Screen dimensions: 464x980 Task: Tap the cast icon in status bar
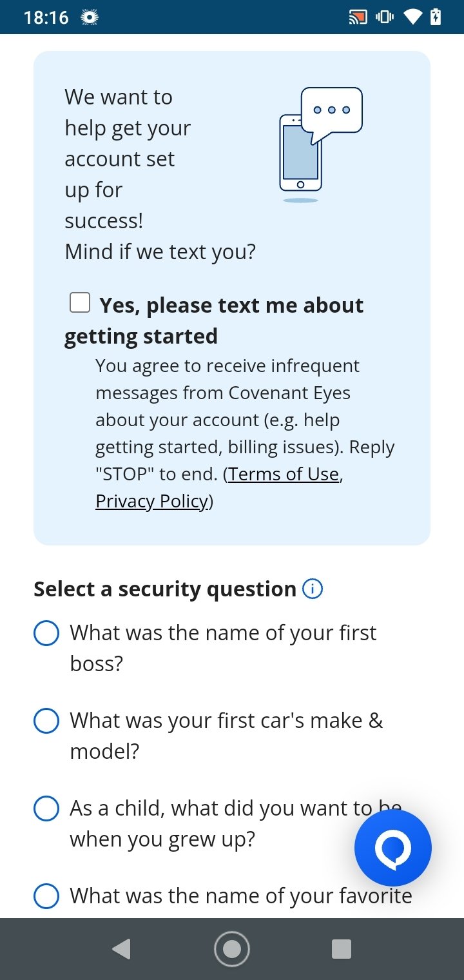click(358, 17)
